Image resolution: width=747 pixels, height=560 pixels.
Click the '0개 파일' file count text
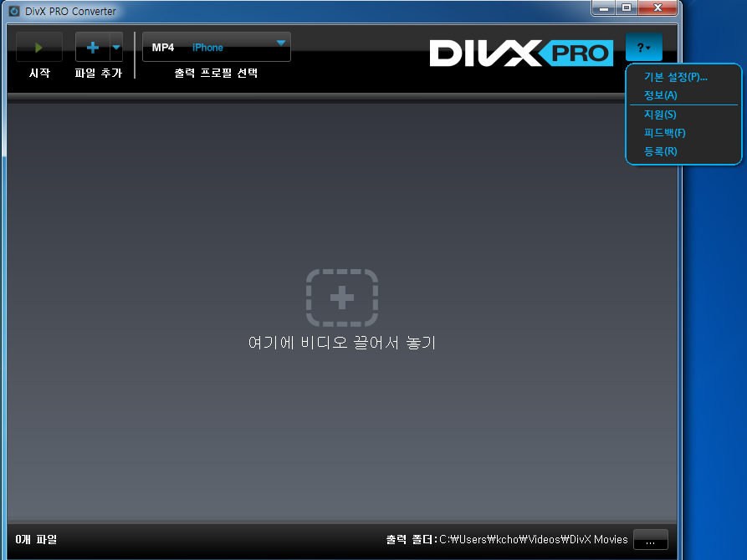click(x=36, y=540)
